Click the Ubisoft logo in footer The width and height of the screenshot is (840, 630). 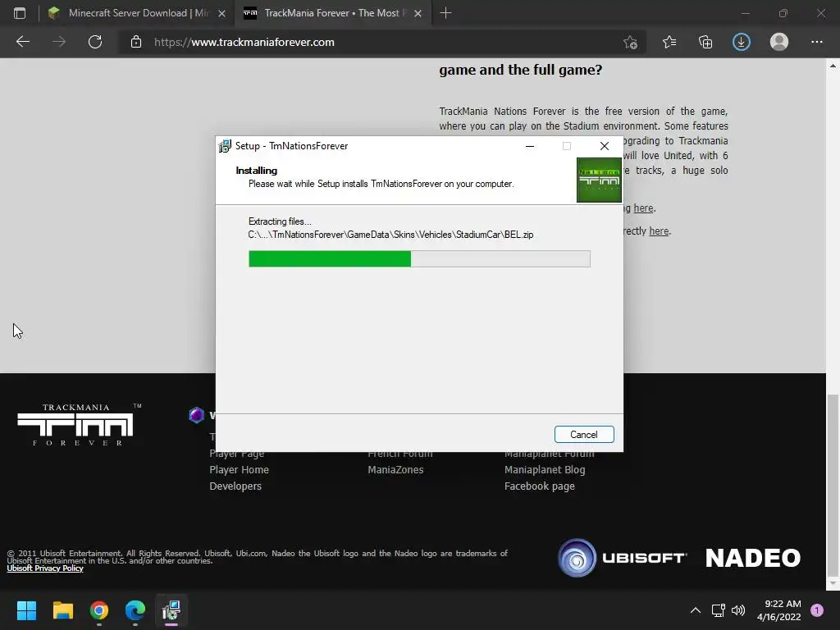click(623, 558)
